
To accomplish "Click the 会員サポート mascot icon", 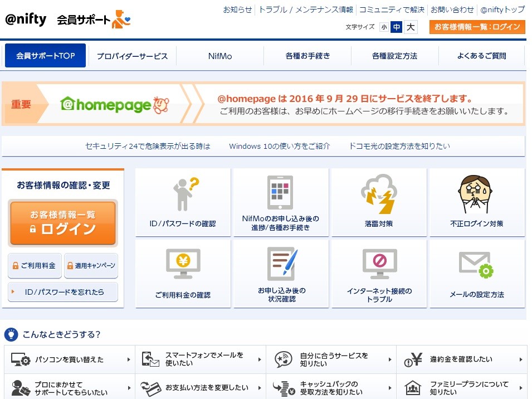I will [x=121, y=20].
